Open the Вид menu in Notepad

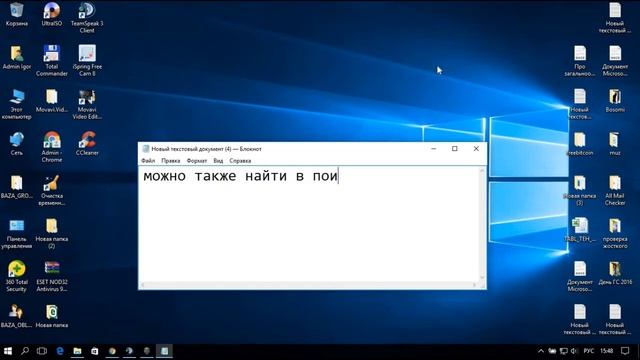click(x=218, y=161)
